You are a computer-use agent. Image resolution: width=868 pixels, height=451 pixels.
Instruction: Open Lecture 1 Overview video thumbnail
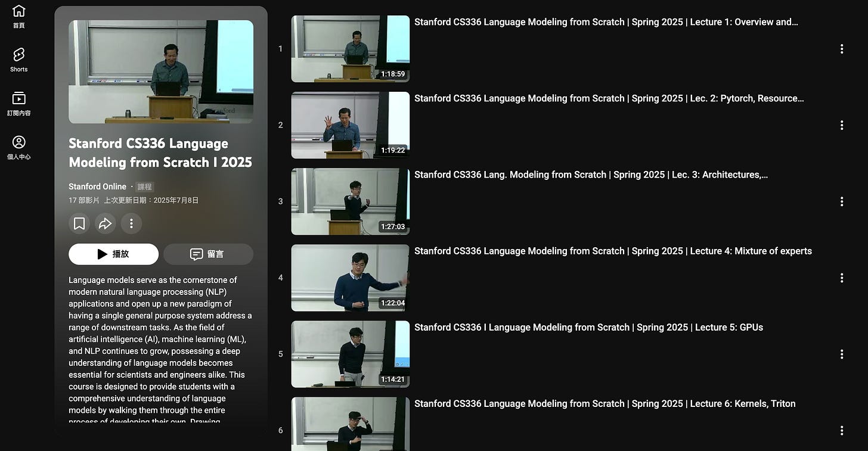click(351, 49)
